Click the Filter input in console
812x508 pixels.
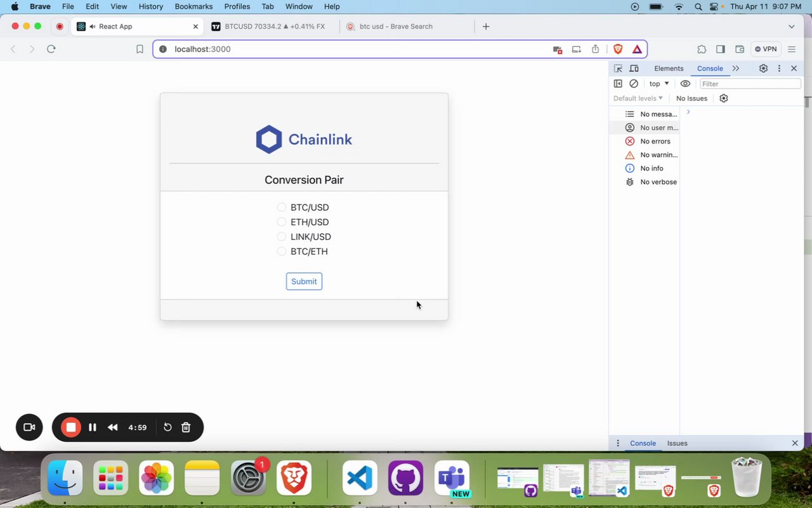(750, 84)
